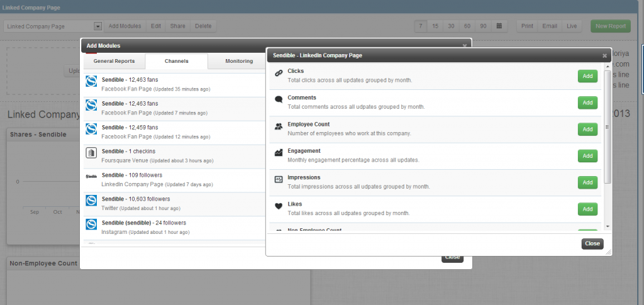Image resolution: width=644 pixels, height=305 pixels.
Task: Select Sendible - 10,603 followers Twitter row
Action: click(175, 204)
